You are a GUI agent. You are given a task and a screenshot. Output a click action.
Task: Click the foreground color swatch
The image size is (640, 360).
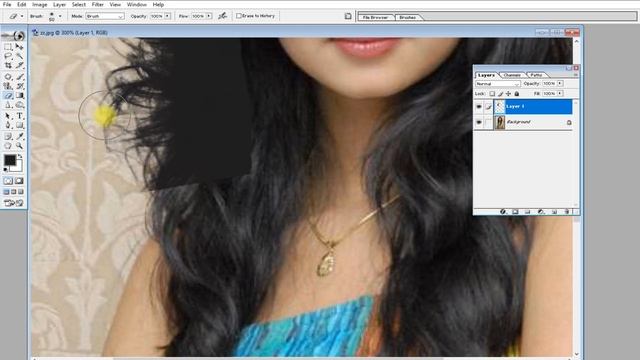click(10, 160)
